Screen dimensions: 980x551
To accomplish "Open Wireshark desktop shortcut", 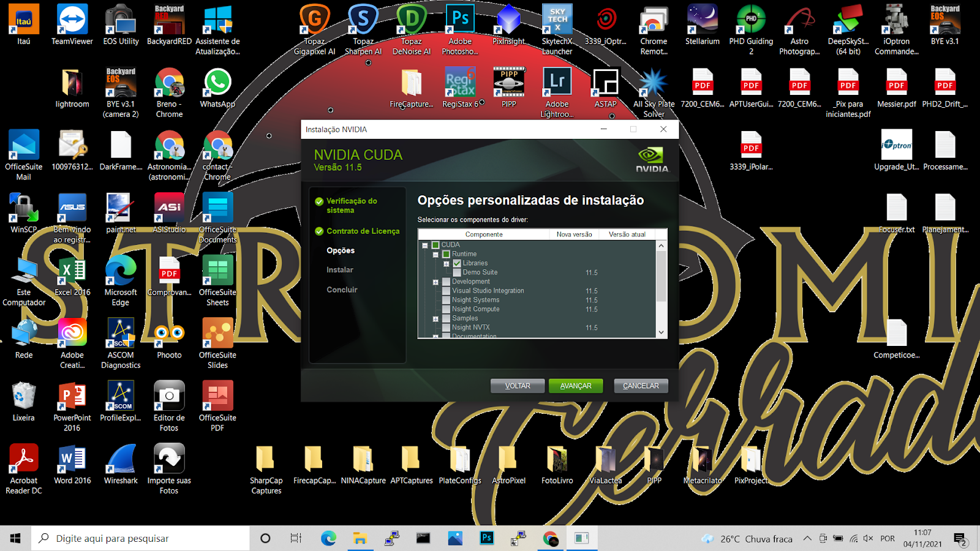I will point(121,464).
